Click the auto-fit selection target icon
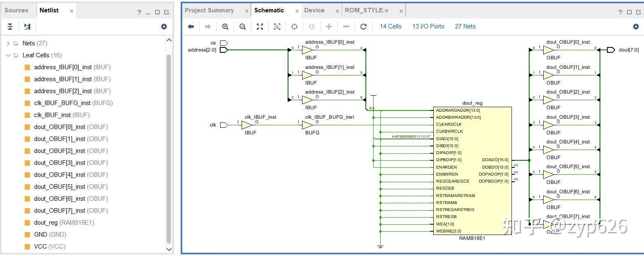Viewport: 644px width, 256px height. tap(294, 26)
